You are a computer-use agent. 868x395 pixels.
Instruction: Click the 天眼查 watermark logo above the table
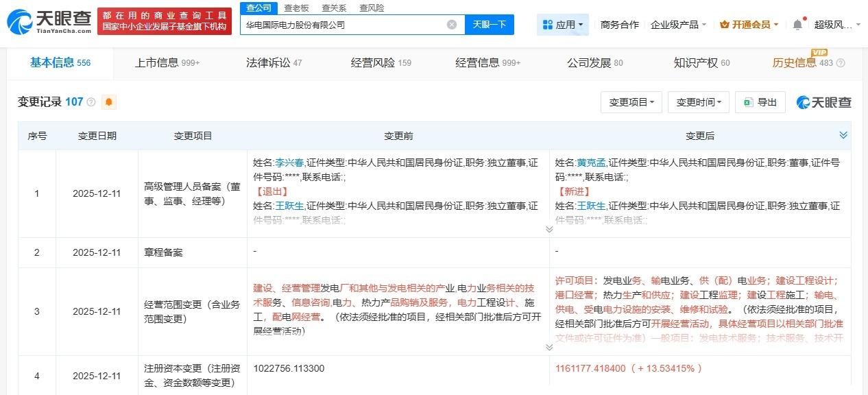[823, 102]
